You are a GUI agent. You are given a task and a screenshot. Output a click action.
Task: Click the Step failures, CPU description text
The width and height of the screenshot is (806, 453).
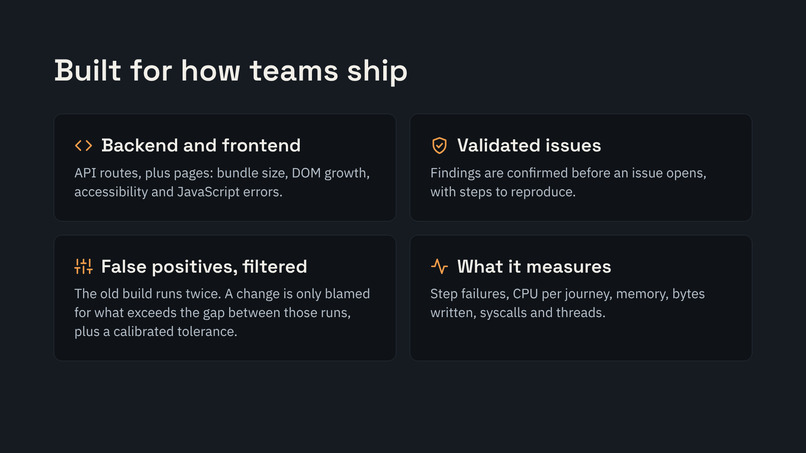567,303
